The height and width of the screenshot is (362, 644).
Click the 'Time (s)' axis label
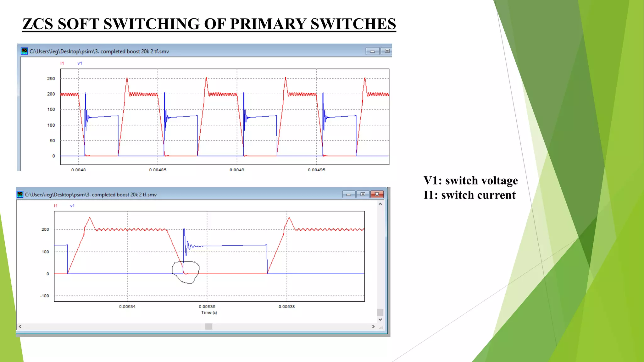pos(209,312)
